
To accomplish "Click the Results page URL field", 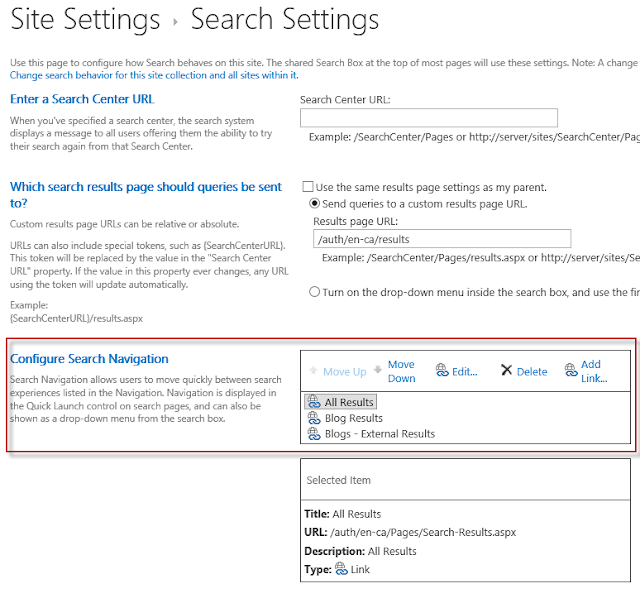I will 442,239.
